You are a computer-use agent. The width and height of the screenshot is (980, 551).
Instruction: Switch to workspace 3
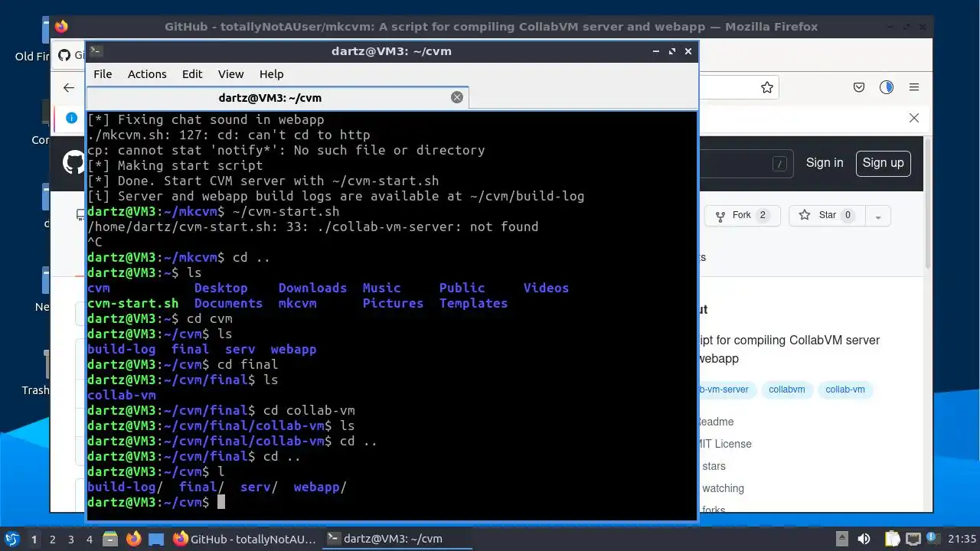[71, 539]
